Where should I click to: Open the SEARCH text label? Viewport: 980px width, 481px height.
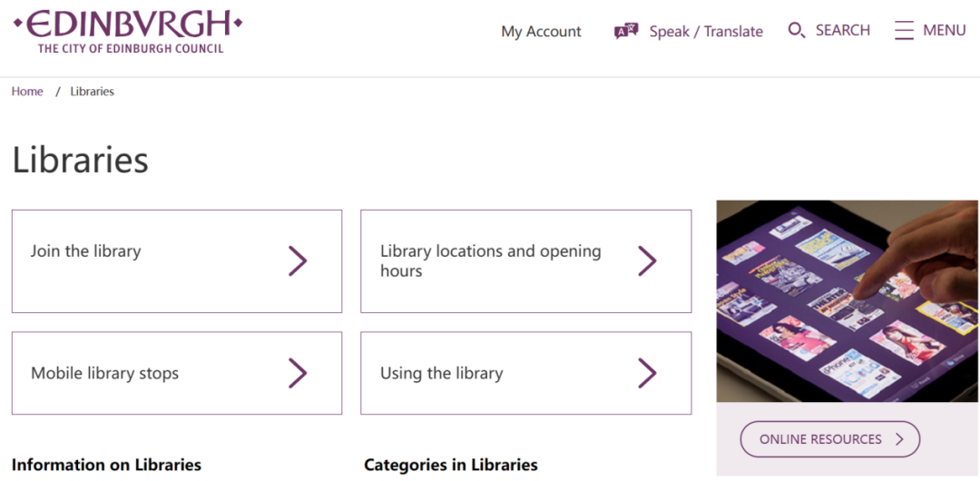[842, 30]
